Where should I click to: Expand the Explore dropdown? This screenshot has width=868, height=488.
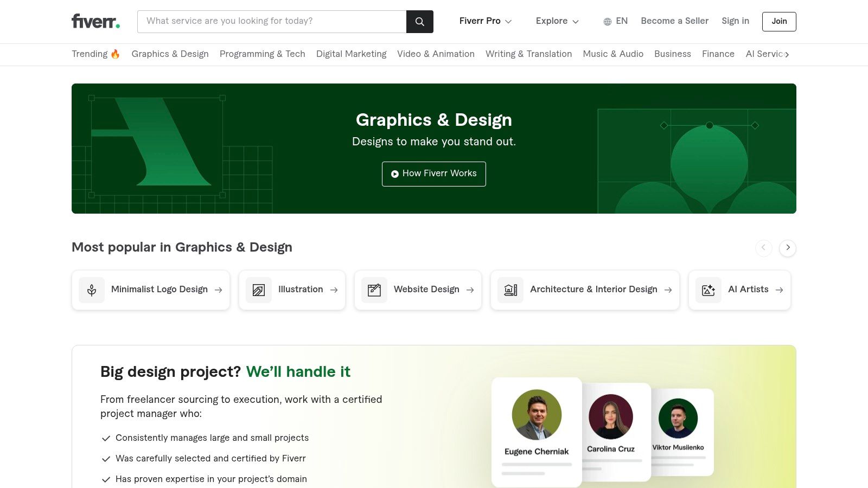tap(557, 21)
